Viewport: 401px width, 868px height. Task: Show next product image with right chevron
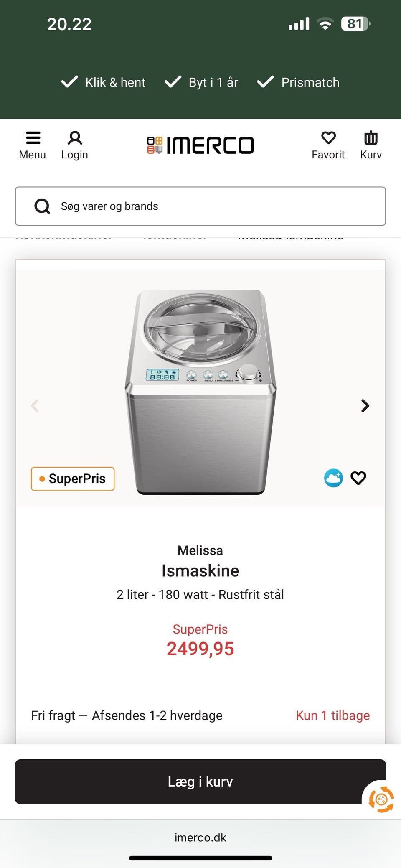(365, 405)
